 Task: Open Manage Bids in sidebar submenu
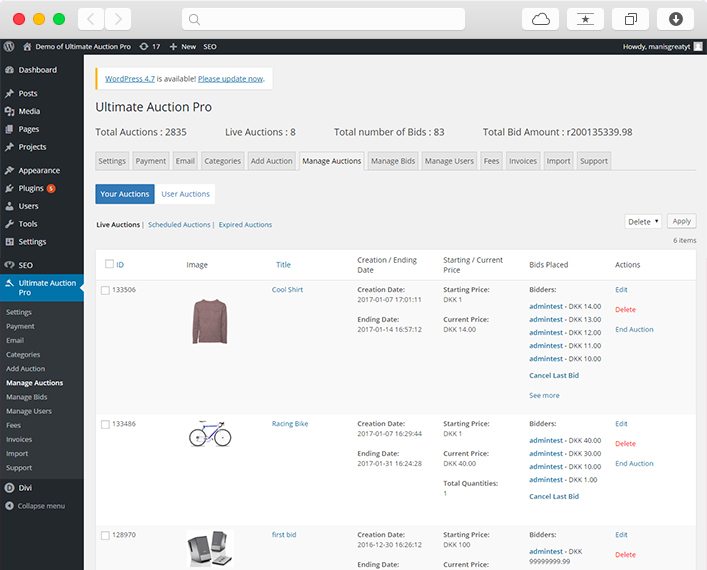pyautogui.click(x=27, y=397)
